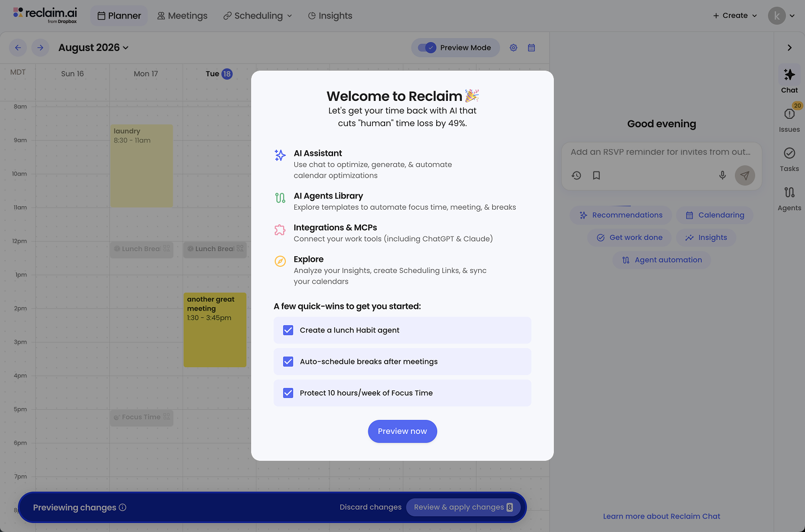Open the Create dropdown
The image size is (805, 532).
pos(735,16)
